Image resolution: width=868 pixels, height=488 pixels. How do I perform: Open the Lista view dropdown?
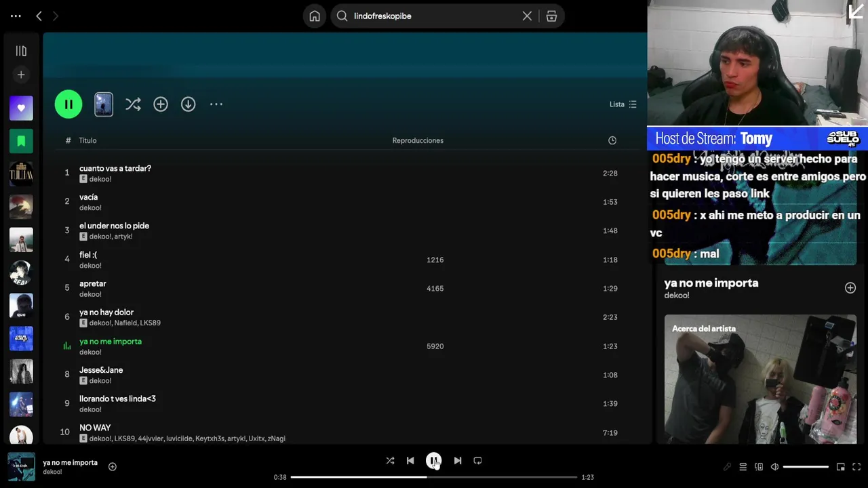623,104
